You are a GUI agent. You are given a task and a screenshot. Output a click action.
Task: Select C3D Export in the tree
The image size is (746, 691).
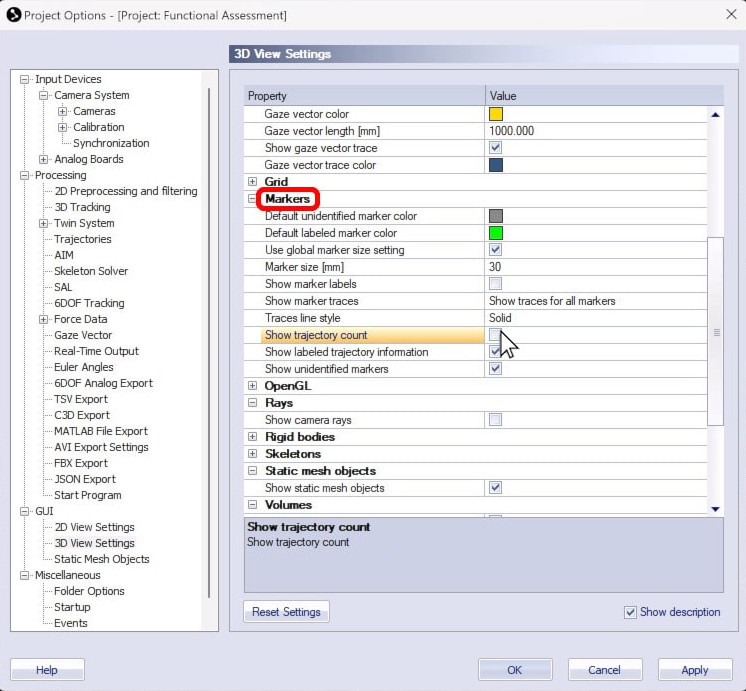(82, 415)
